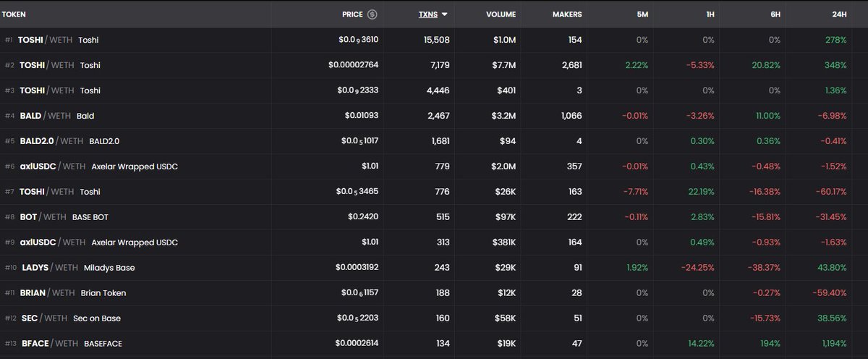Screen dimensions: 868x359
Task: Open row #1 TOSHI / WETH pair
Action: point(434,40)
